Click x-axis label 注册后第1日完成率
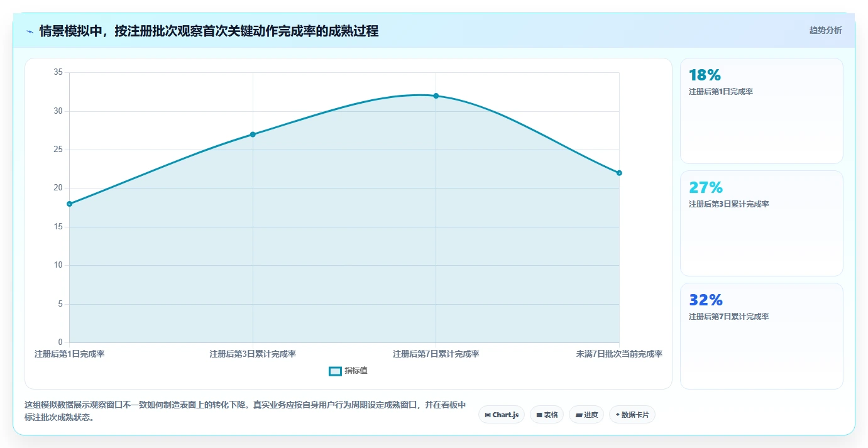This screenshot has width=868, height=448. point(70,354)
